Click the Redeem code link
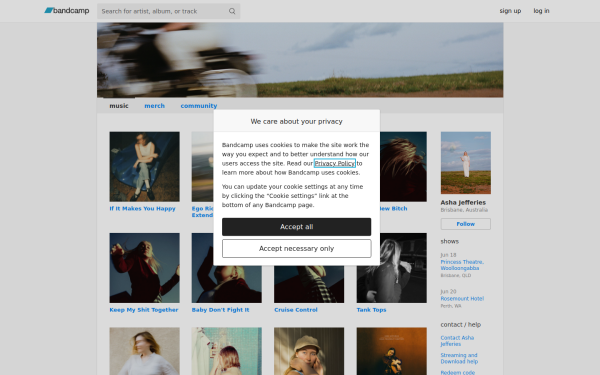600x375 pixels. [458, 372]
